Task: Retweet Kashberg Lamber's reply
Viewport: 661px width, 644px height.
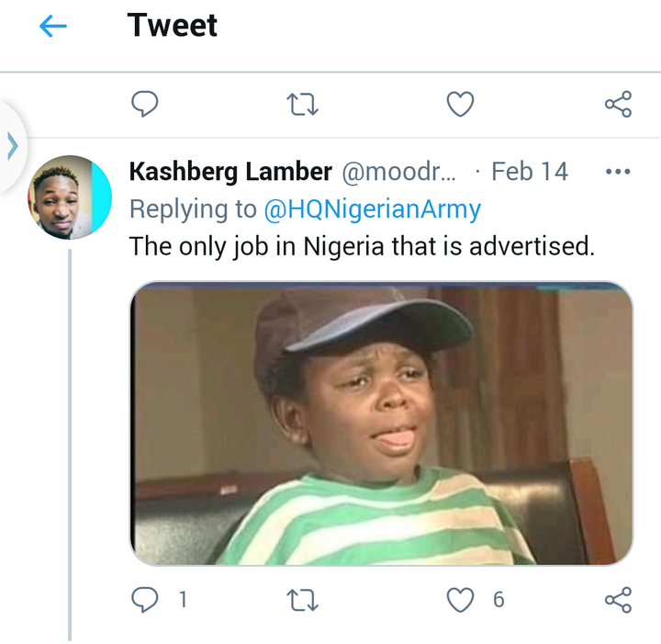Action: (x=302, y=600)
